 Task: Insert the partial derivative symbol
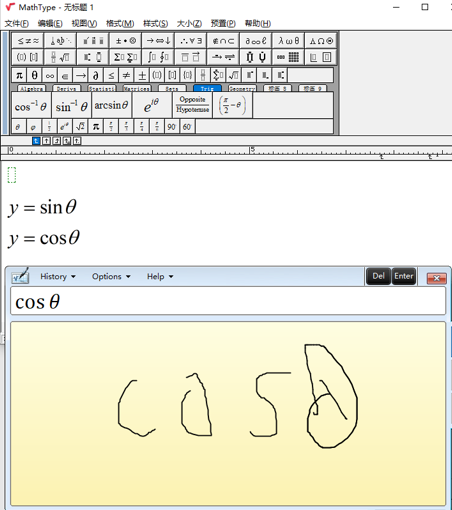[96, 76]
